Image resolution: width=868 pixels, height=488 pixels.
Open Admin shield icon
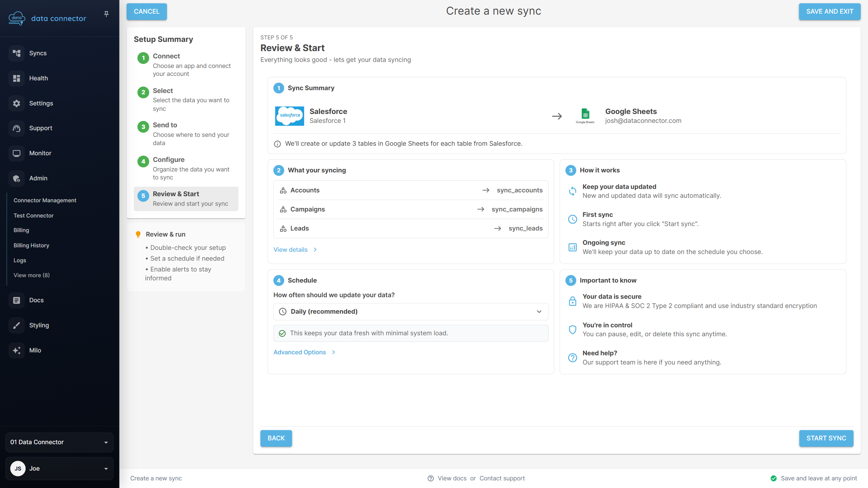[16, 178]
